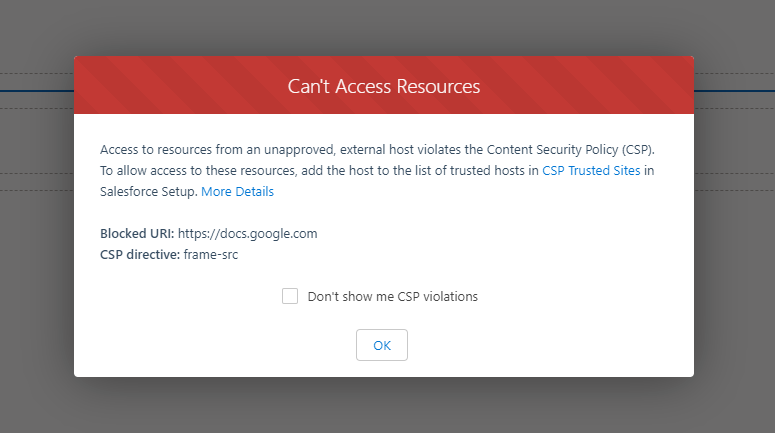Click the https://docs.google.com blocked URI value
Screen dimensions: 775x433
click(248, 233)
